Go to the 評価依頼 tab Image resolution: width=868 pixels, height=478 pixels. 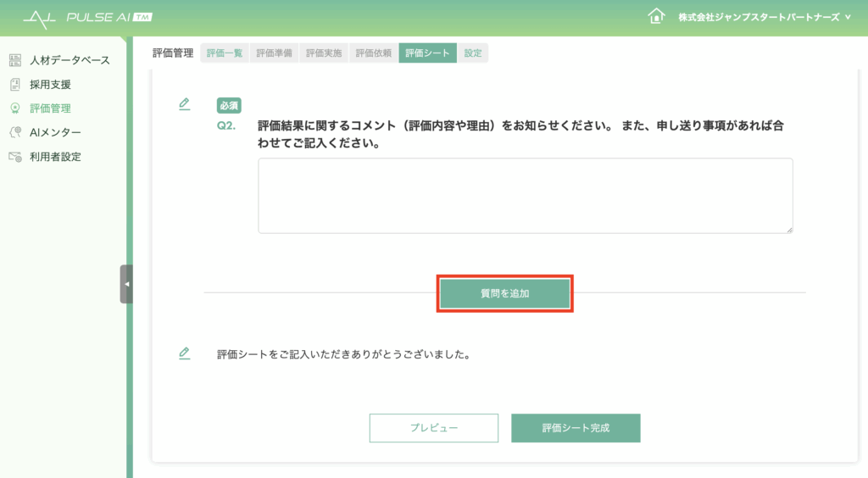tap(374, 53)
